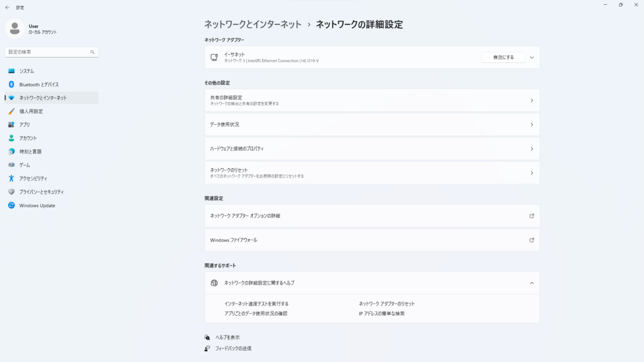Open ネットワークのリセット via its chevron
Screen dimensions: 644x362
532,173
